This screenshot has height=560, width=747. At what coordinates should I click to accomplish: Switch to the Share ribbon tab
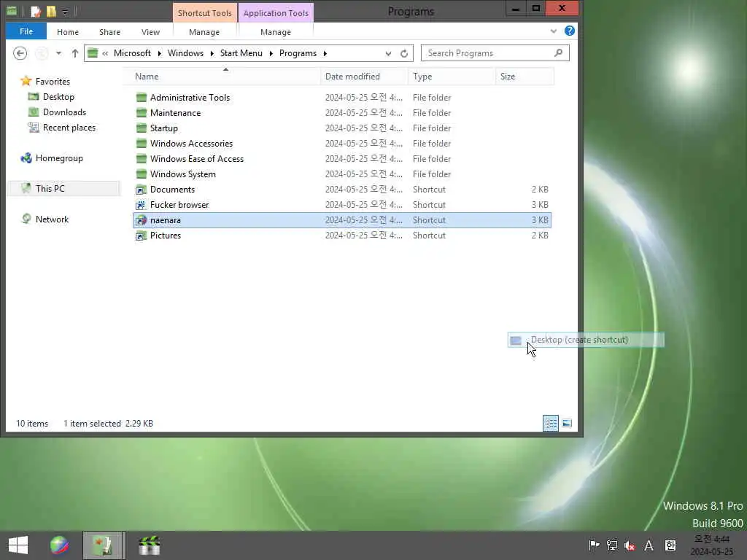[109, 32]
